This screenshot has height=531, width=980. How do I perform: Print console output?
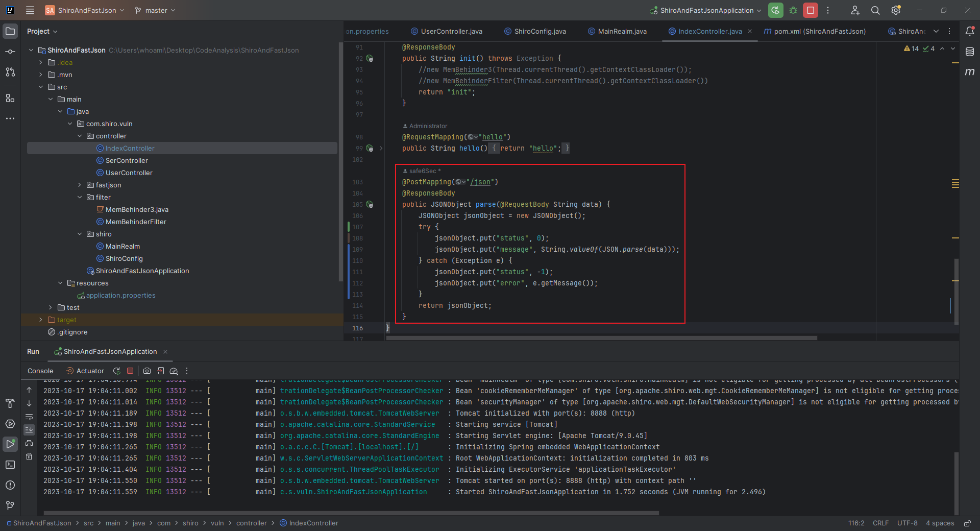(x=29, y=443)
